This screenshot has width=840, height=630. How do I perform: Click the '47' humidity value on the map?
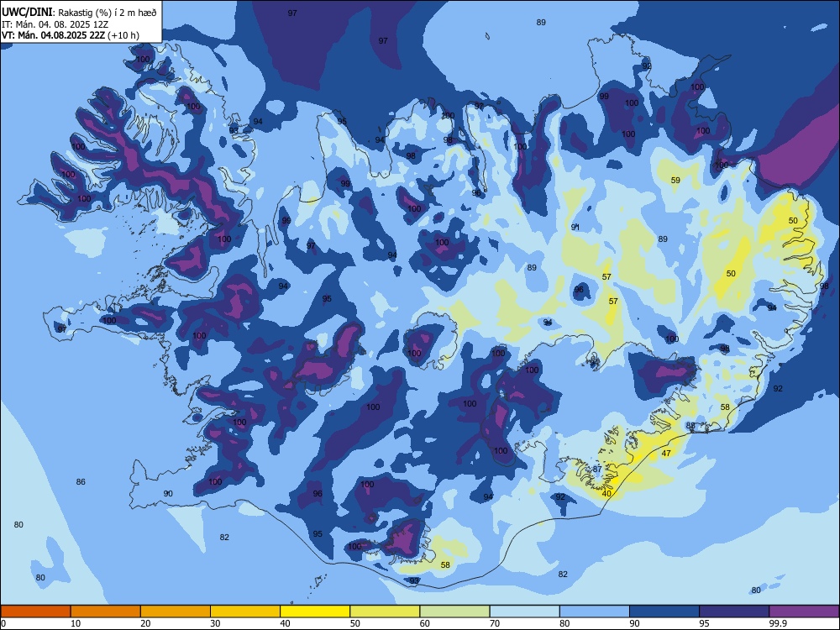(666, 454)
